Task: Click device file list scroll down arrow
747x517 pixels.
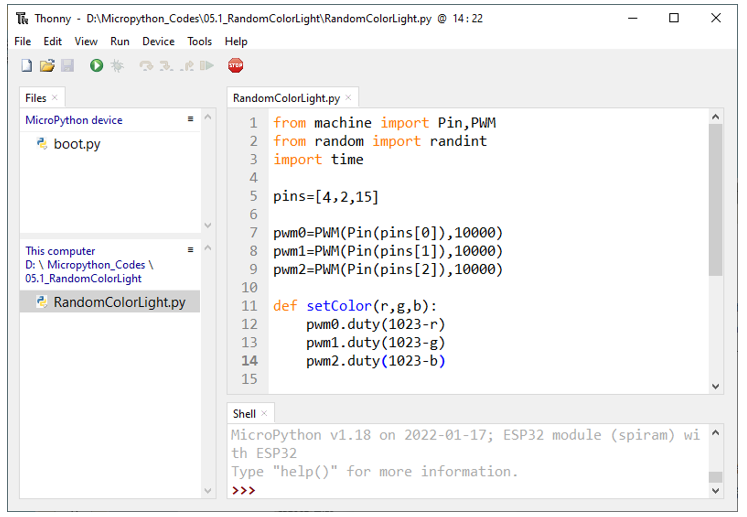Action: tap(208, 225)
